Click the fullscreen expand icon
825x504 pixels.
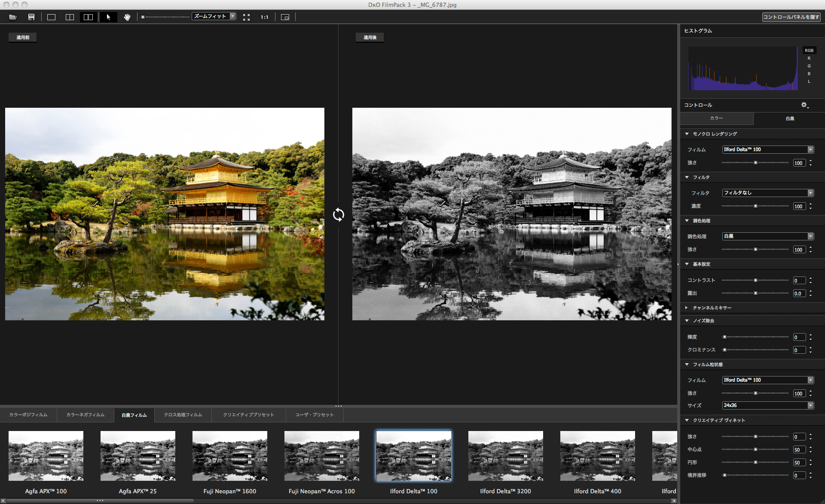pyautogui.click(x=246, y=17)
